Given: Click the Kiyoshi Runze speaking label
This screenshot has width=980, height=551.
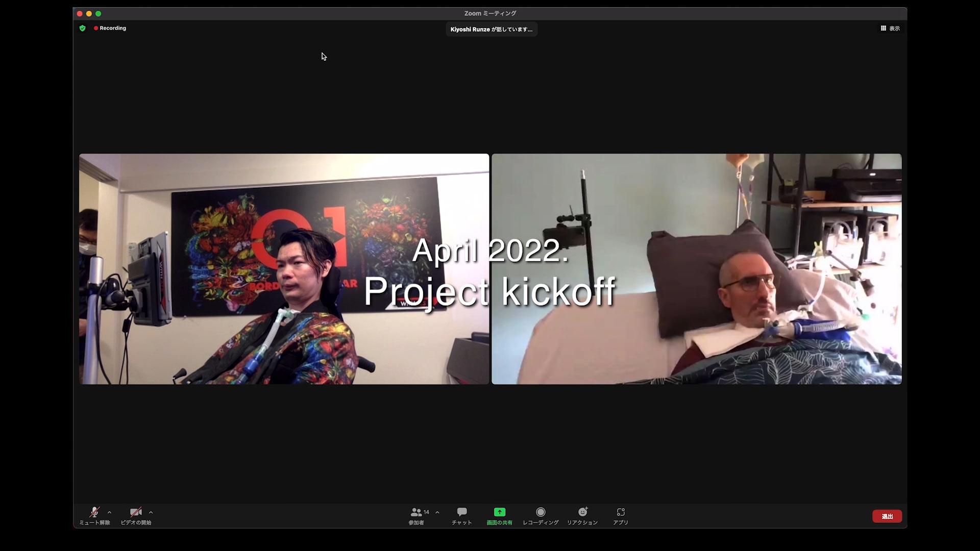Looking at the screenshot, I should pyautogui.click(x=491, y=30).
